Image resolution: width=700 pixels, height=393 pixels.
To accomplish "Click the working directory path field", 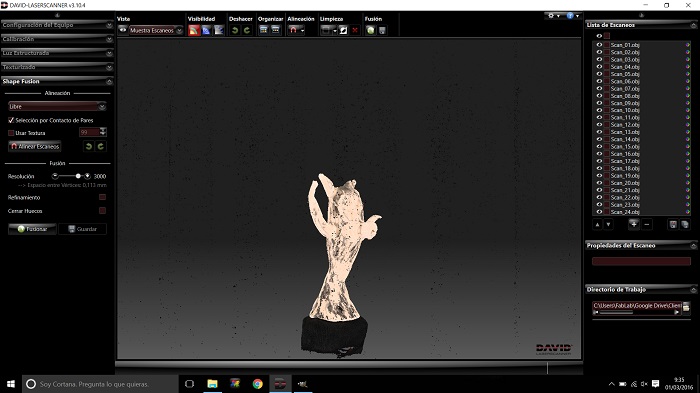I will (x=637, y=305).
